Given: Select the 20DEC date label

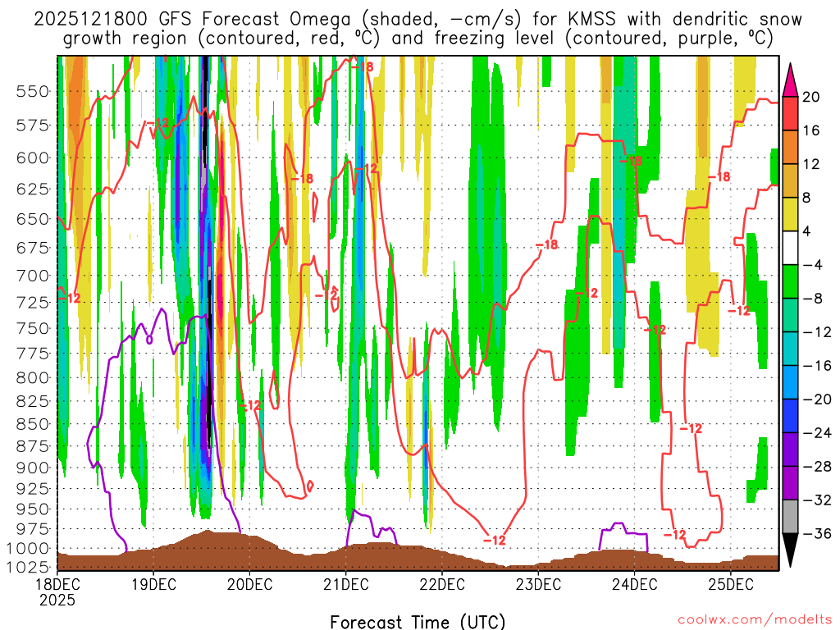Looking at the screenshot, I should [x=249, y=584].
